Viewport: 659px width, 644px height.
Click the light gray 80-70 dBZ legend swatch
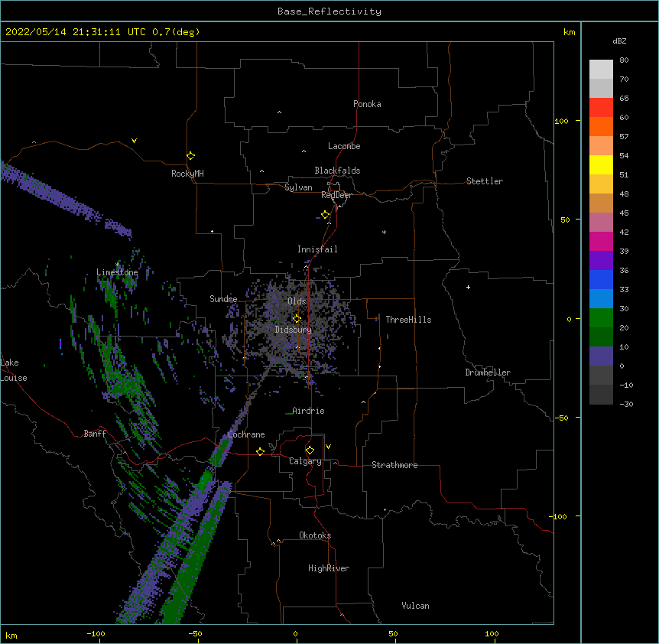point(601,69)
